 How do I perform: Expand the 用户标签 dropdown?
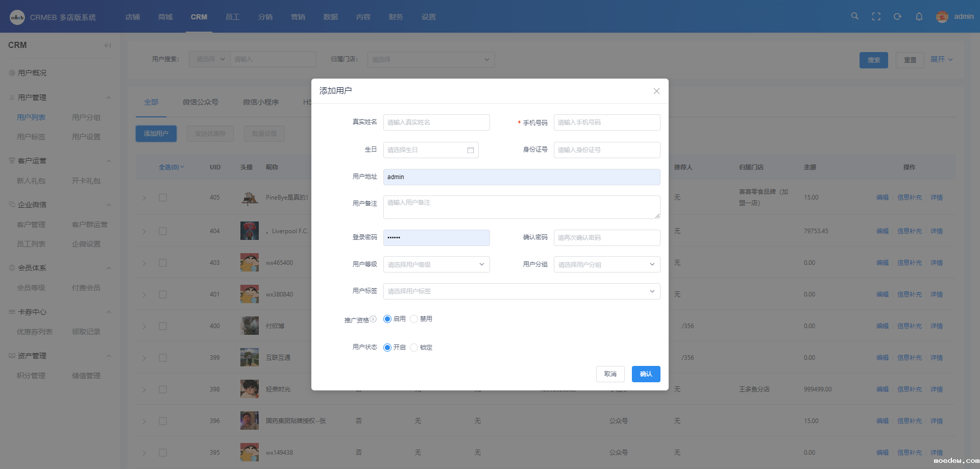tap(521, 291)
